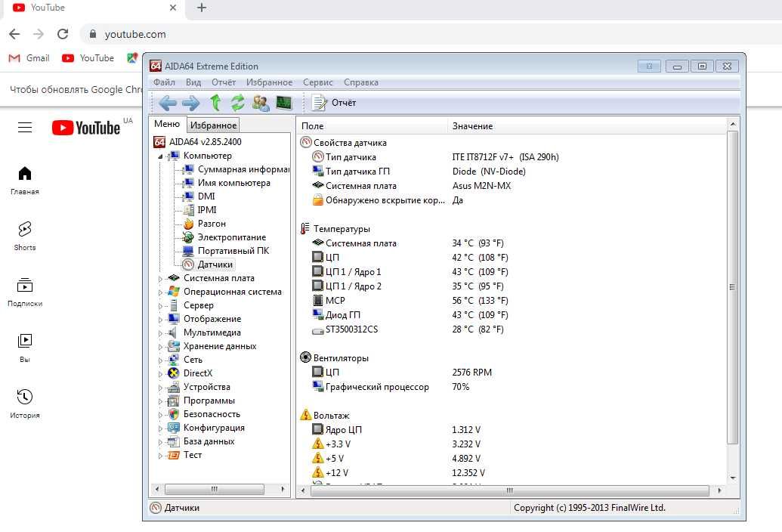Expand the Системная плата tree node
The width and height of the screenshot is (782, 532).
(161, 279)
